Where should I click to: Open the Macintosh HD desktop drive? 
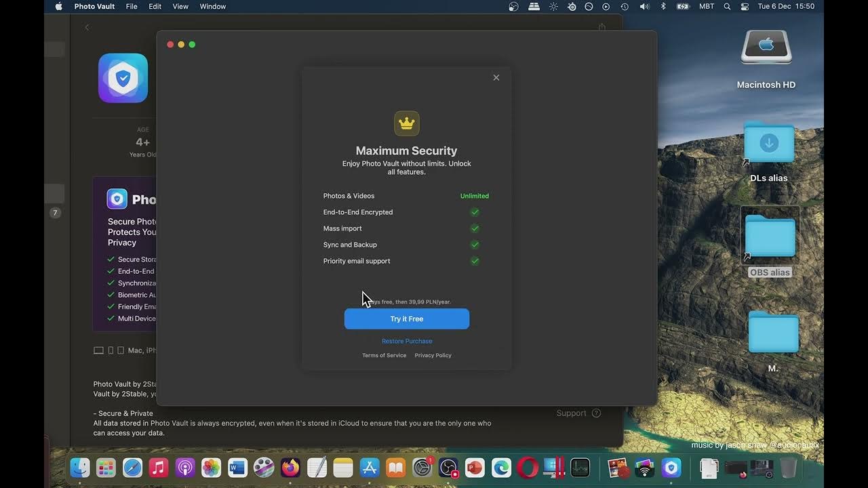[766, 47]
